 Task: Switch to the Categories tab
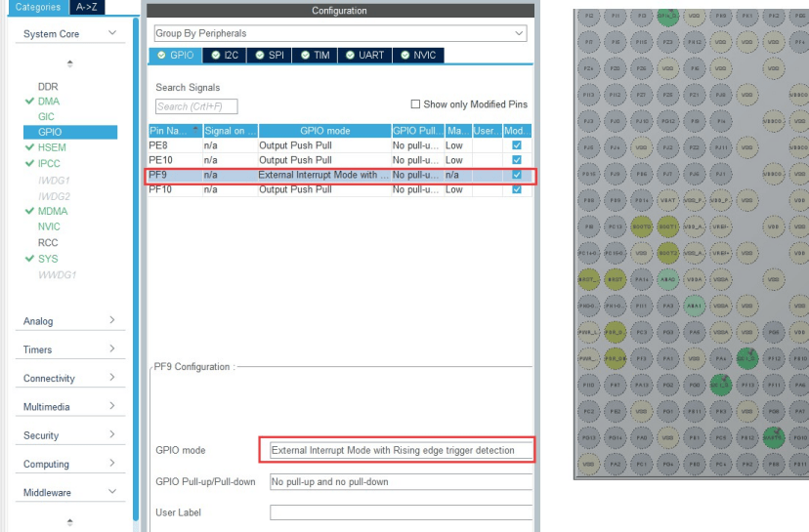[x=38, y=7]
